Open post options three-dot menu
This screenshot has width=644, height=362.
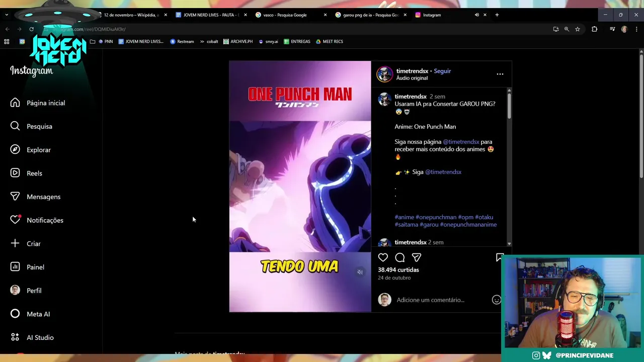tap(500, 74)
